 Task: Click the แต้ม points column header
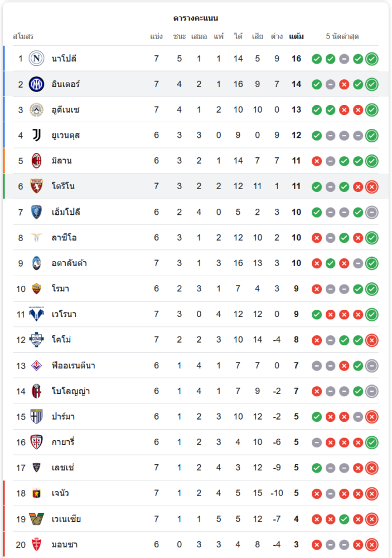296,37
